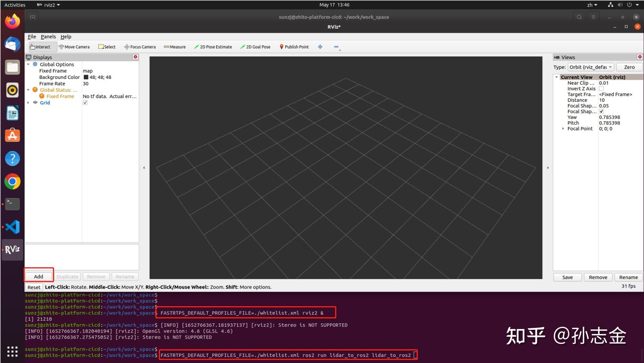Image resolution: width=644 pixels, height=363 pixels.
Task: Click the Frame Rate value 30
Action: [x=86, y=84]
